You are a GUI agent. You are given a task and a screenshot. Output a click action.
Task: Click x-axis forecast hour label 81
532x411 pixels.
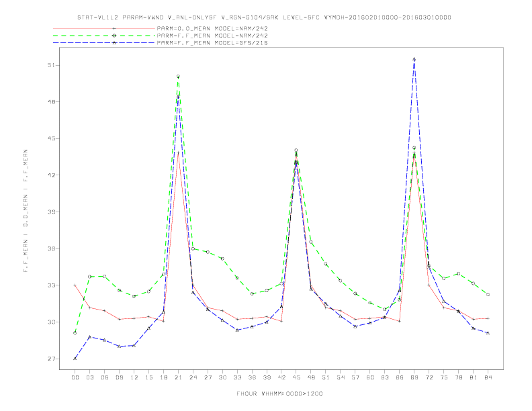pos(474,377)
